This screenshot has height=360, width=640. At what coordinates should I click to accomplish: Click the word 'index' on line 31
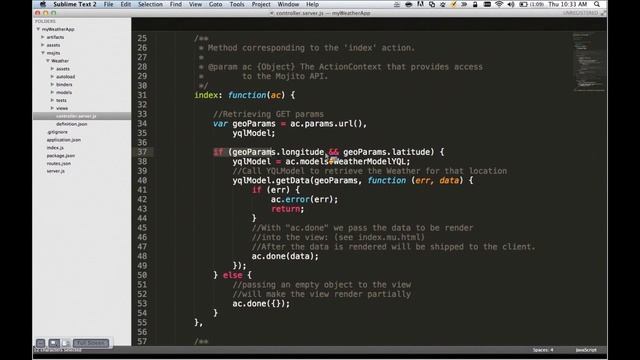(x=206, y=95)
